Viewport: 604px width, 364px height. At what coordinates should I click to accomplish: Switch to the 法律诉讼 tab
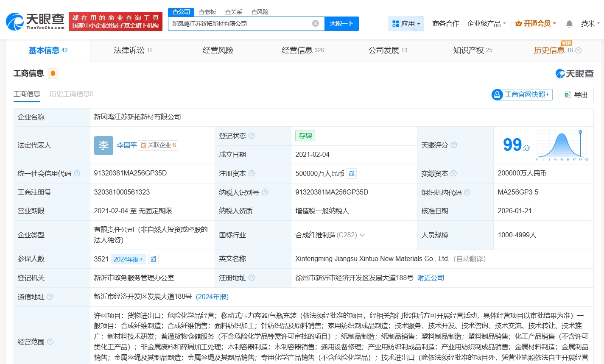tap(129, 50)
